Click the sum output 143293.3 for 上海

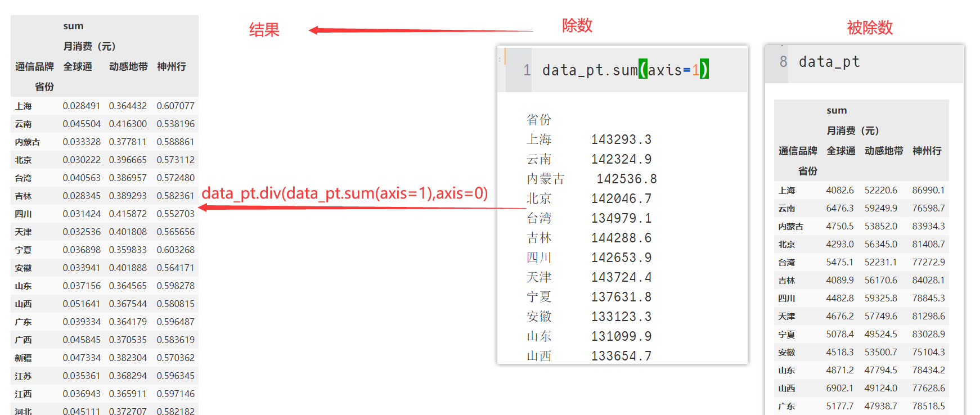[x=621, y=139]
